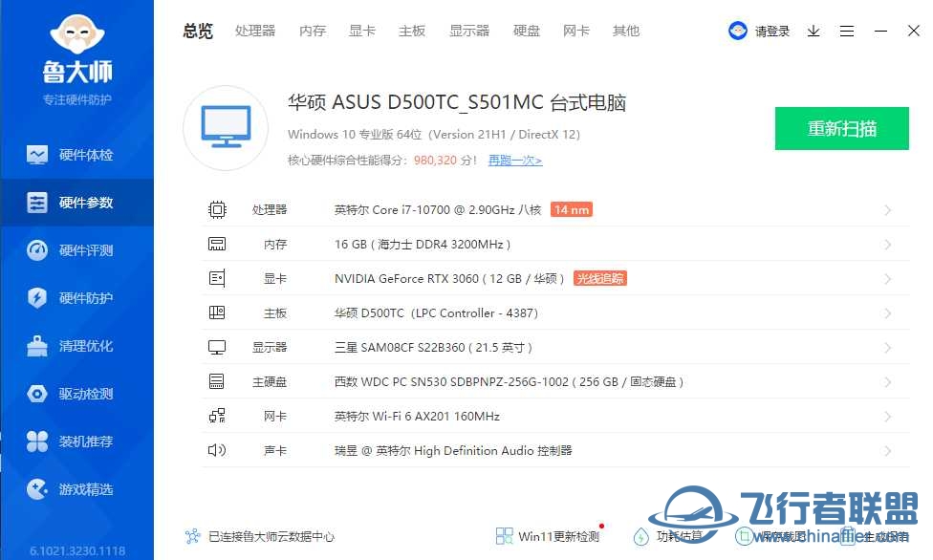This screenshot has width=933, height=560.
Task: Expand the 处理器 row chevron
Action: point(887,210)
